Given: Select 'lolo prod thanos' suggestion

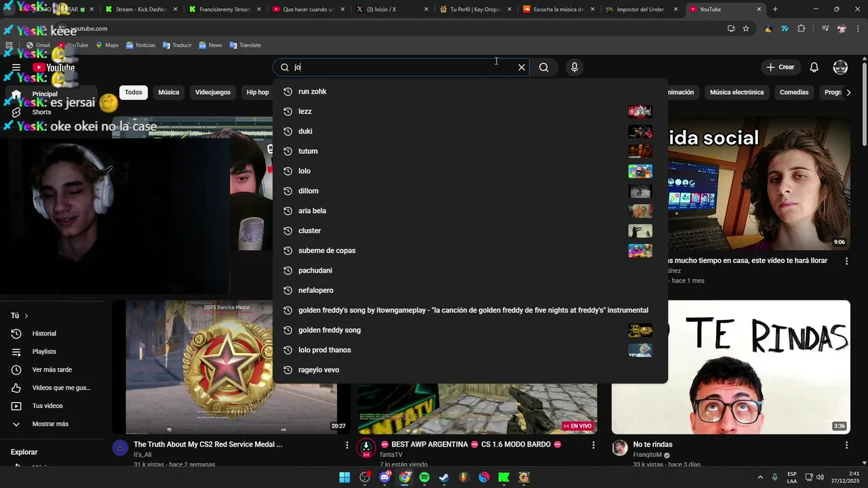Looking at the screenshot, I should (x=471, y=350).
